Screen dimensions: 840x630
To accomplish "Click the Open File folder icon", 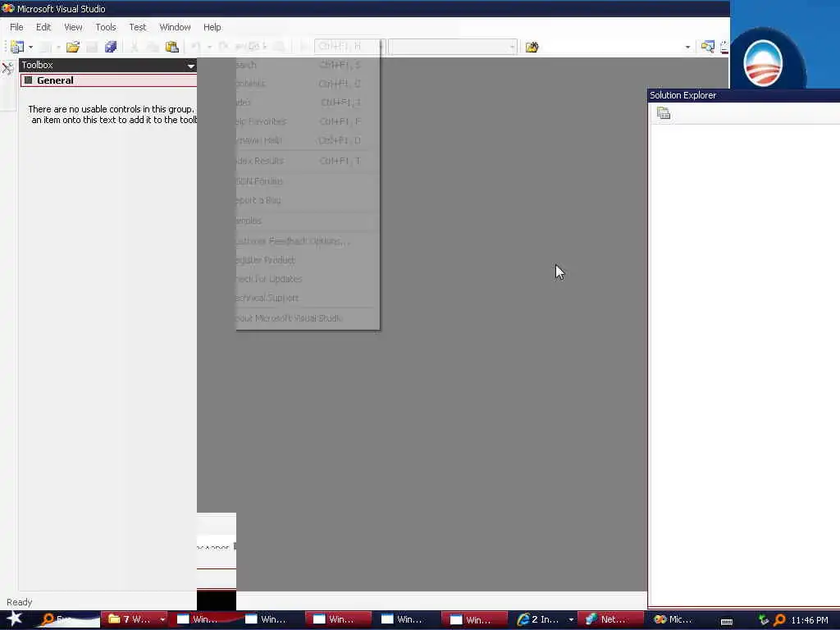I will (x=73, y=47).
